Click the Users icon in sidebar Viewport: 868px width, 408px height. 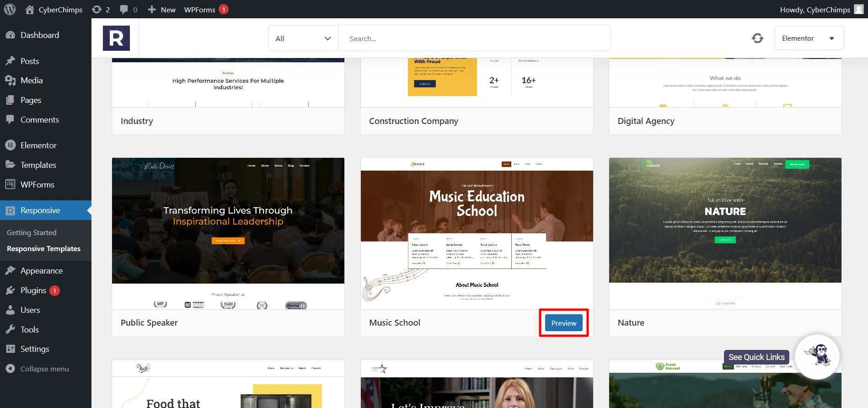pyautogui.click(x=10, y=310)
